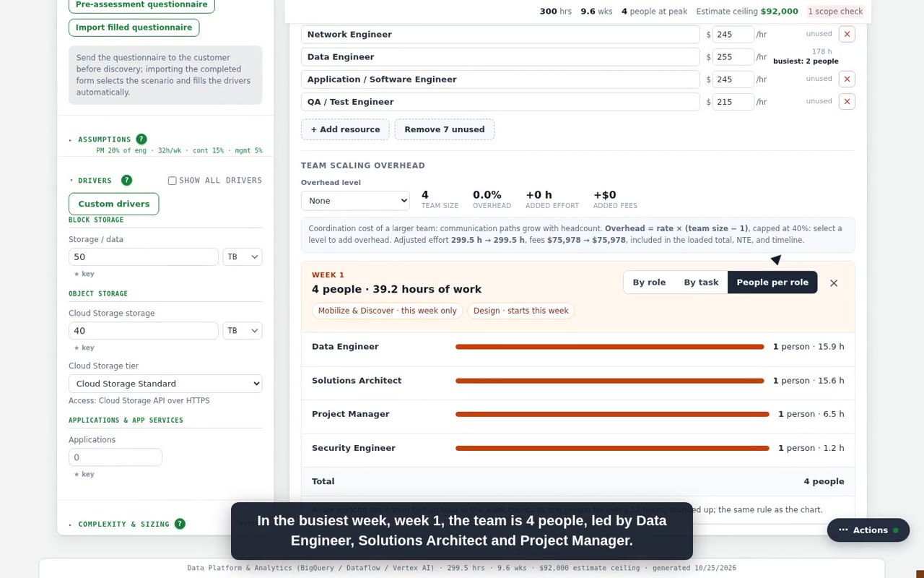Open Cloud Storage storage unit dropdown

243,330
